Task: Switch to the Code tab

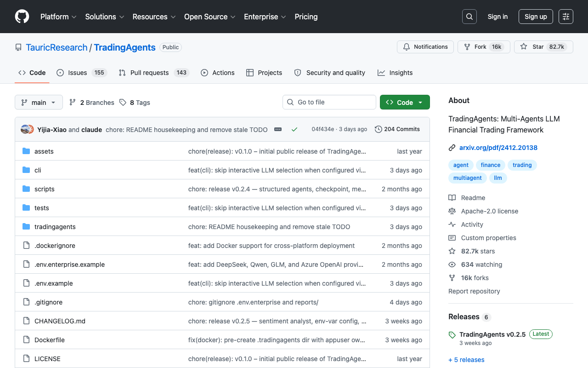Action: pyautogui.click(x=32, y=73)
